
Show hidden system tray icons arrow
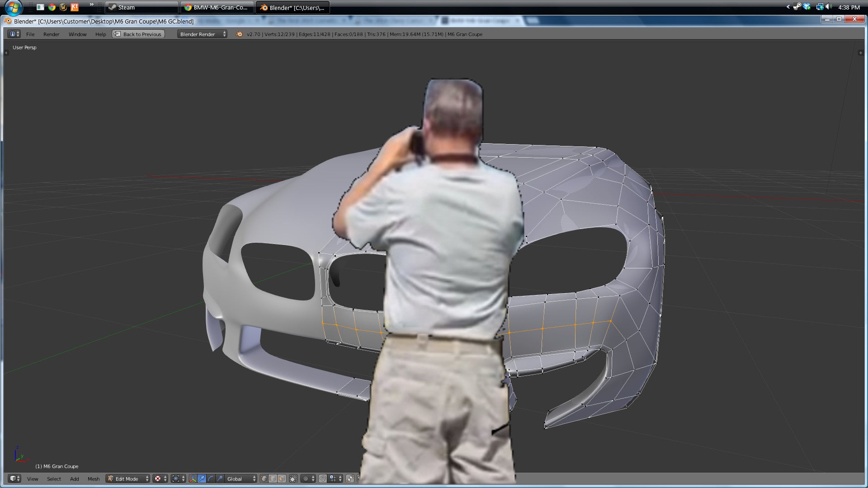pyautogui.click(x=788, y=7)
